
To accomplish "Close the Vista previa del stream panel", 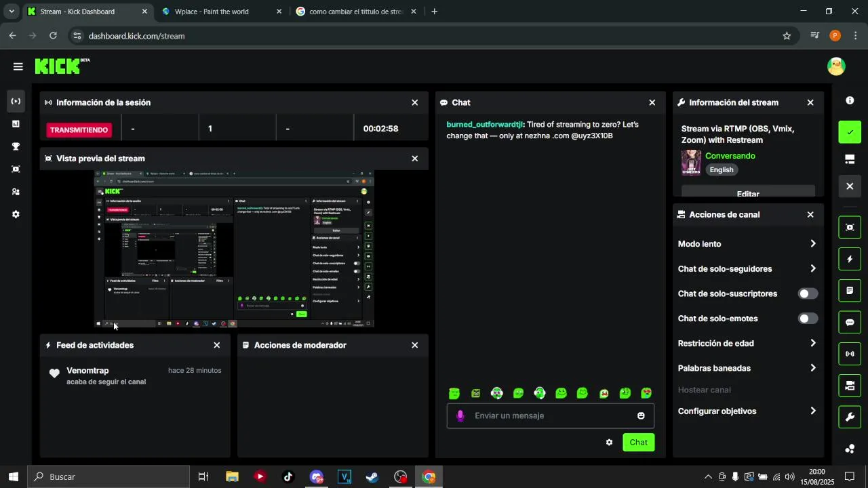I will pyautogui.click(x=415, y=159).
